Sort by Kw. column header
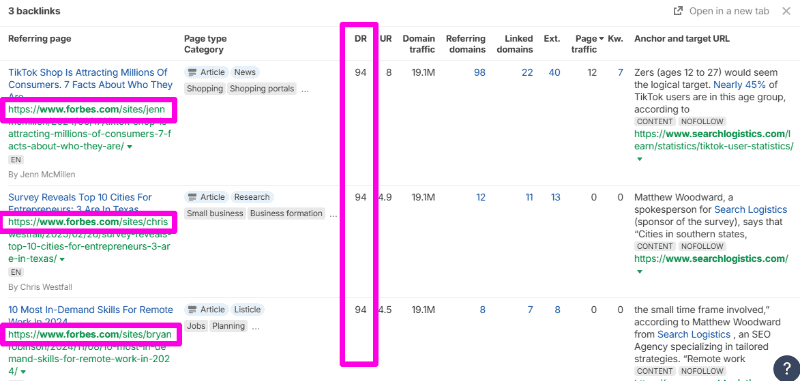Screen dimensions: 800x381 (615, 39)
